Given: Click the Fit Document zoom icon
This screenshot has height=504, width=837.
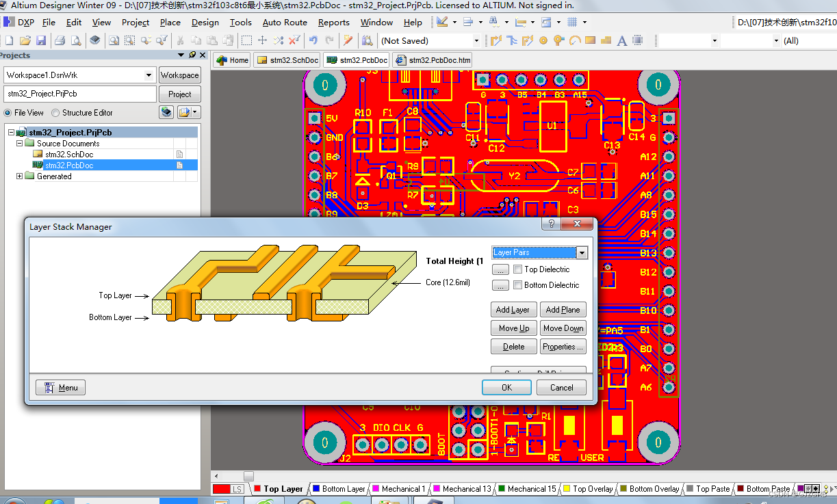Looking at the screenshot, I should pyautogui.click(x=114, y=40).
